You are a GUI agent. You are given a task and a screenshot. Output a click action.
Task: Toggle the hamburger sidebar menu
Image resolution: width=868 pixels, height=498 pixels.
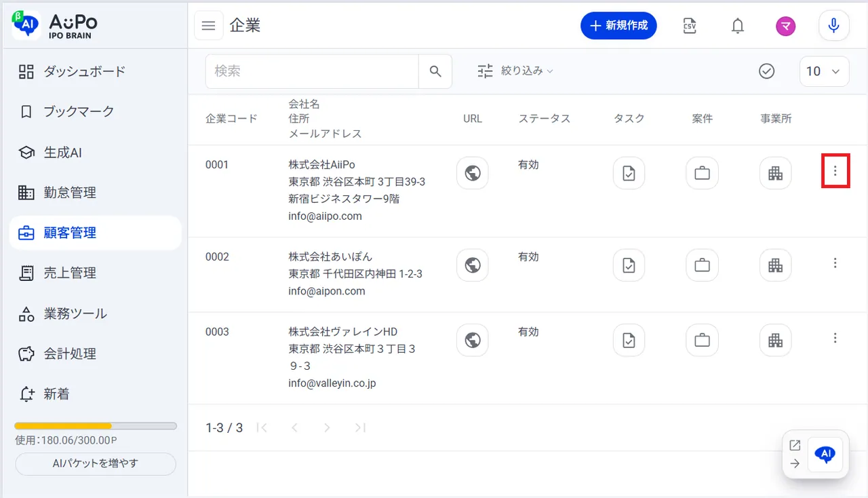click(x=209, y=26)
